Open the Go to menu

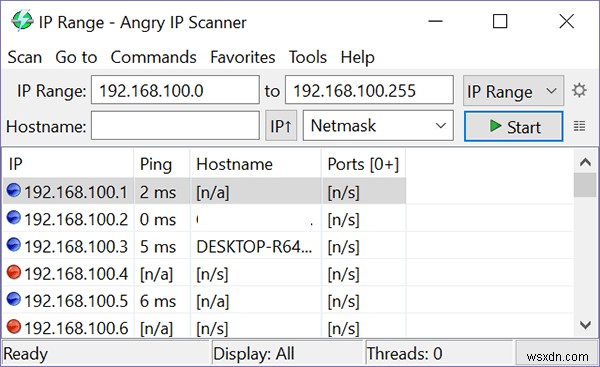point(76,57)
